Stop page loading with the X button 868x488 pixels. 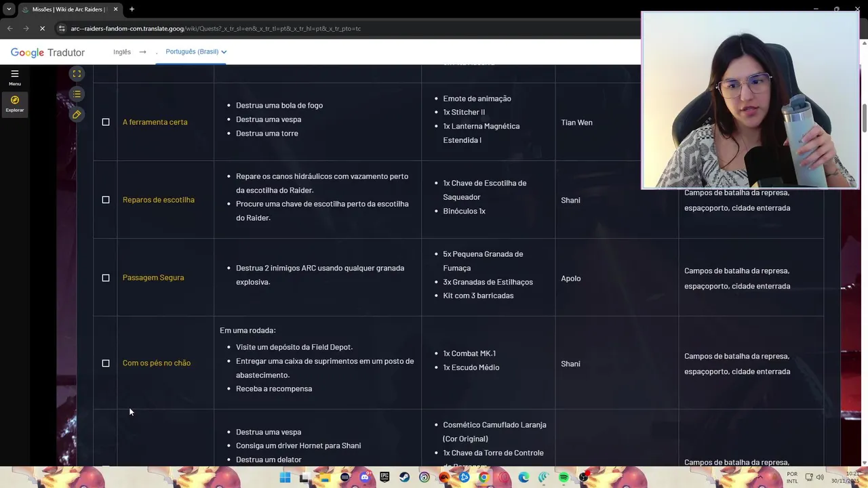coord(42,28)
